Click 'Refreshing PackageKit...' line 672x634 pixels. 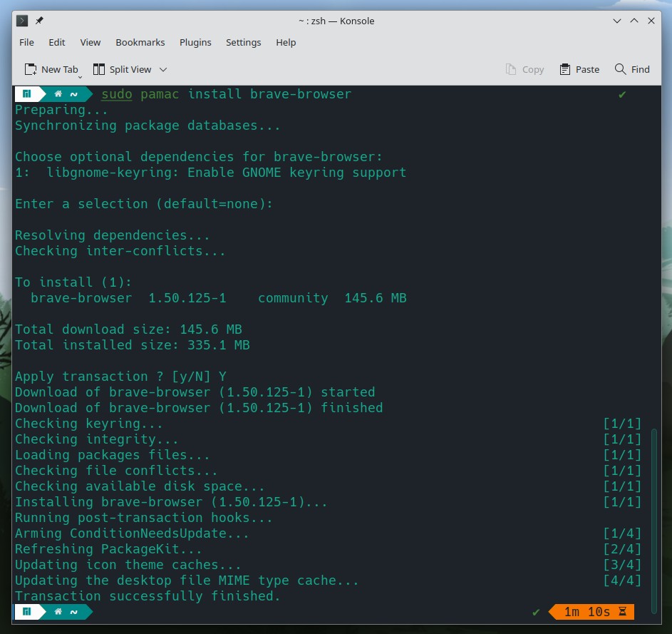coord(108,549)
